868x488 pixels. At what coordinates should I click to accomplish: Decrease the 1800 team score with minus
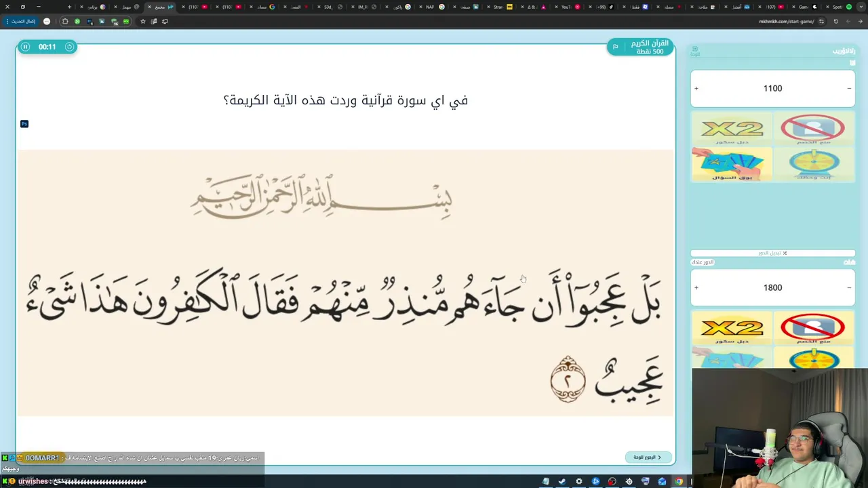click(849, 287)
